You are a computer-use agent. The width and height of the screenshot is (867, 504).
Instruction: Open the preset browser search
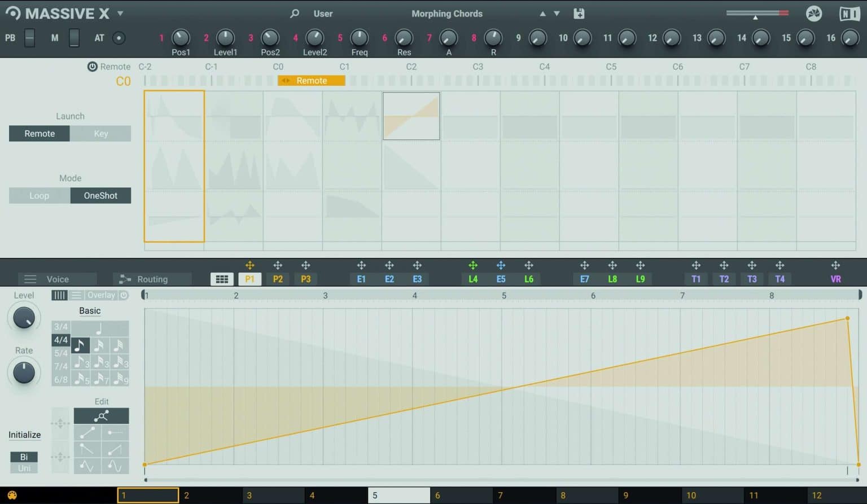click(x=294, y=13)
